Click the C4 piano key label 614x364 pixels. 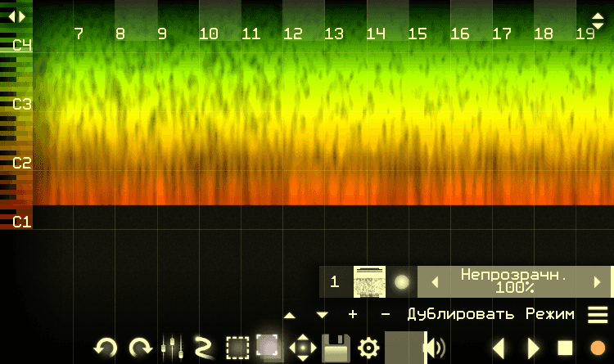[22, 45]
